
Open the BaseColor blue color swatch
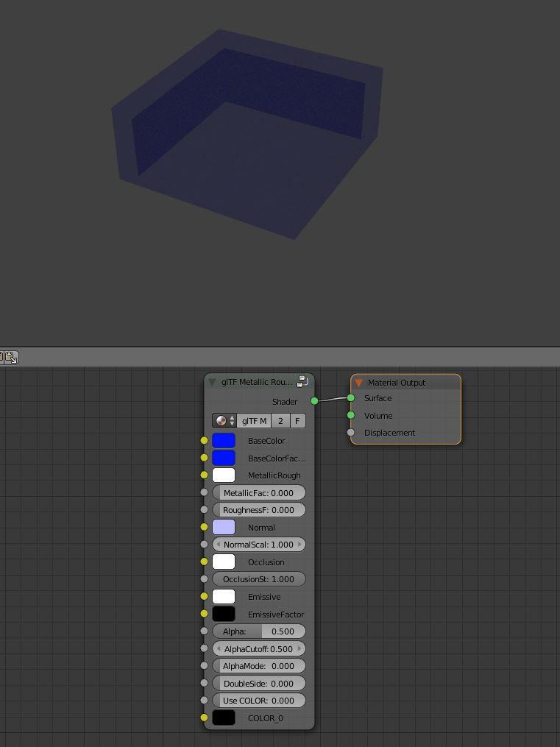pos(224,441)
